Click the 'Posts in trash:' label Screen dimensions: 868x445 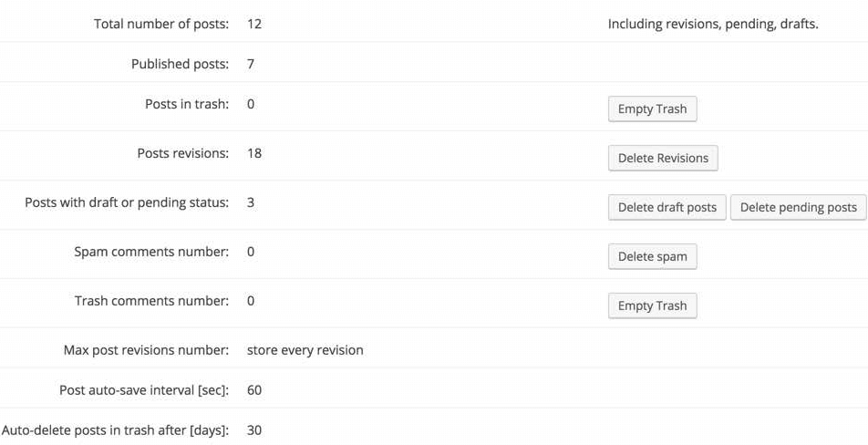tap(187, 104)
